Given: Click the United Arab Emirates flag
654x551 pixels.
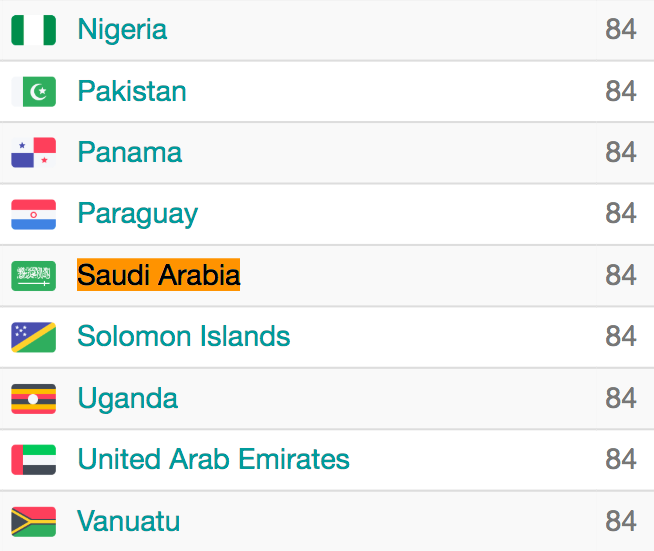Looking at the screenshot, I should (33, 460).
